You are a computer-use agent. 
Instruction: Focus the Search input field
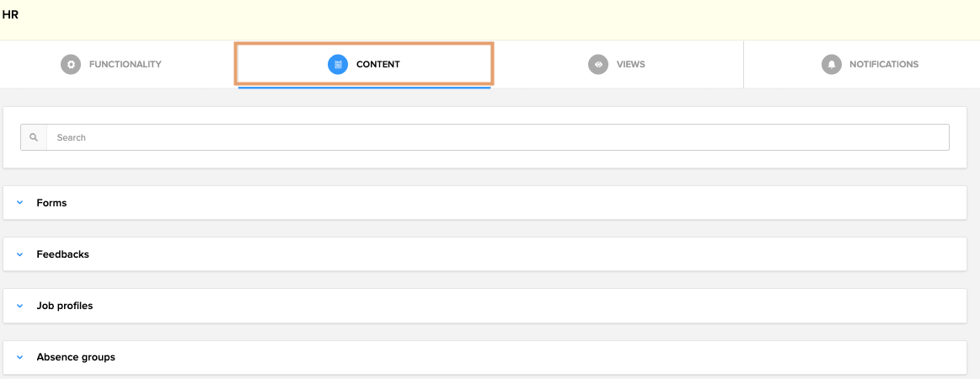tap(498, 137)
